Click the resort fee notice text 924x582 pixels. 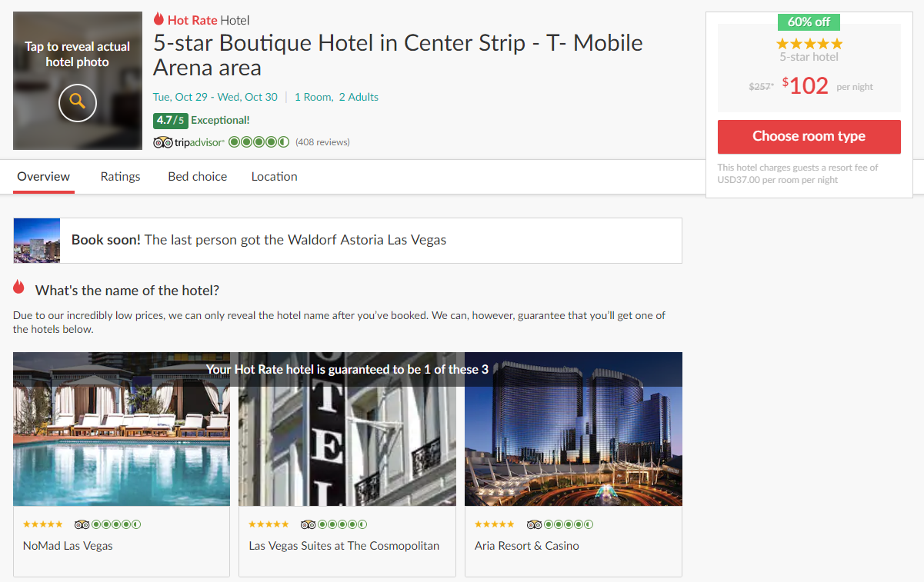click(x=798, y=174)
